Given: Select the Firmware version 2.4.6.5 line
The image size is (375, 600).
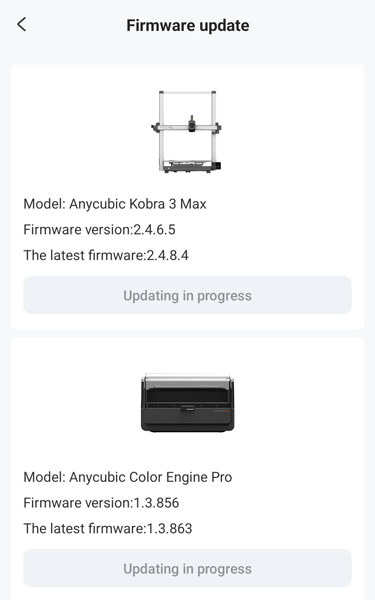Looking at the screenshot, I should point(99,230).
